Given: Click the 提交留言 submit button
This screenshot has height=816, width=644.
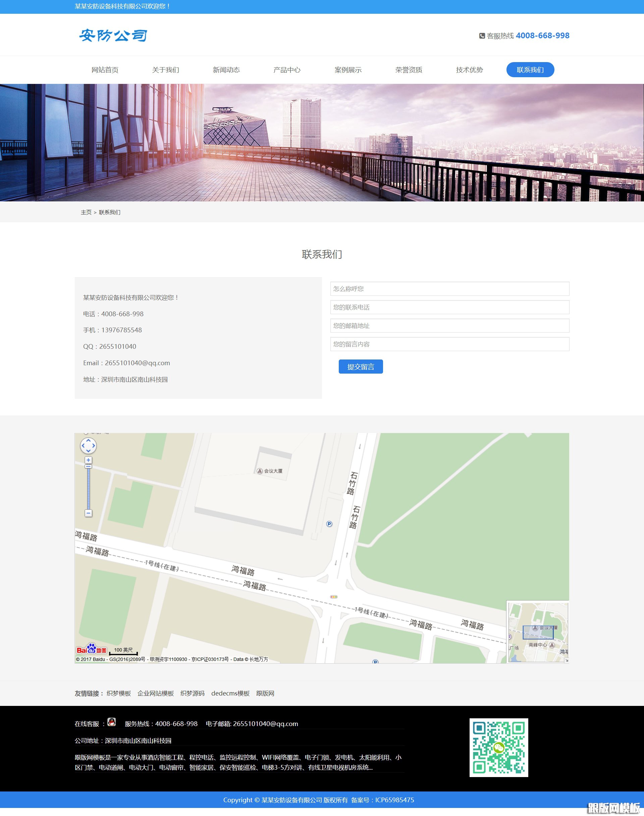Looking at the screenshot, I should coord(361,367).
